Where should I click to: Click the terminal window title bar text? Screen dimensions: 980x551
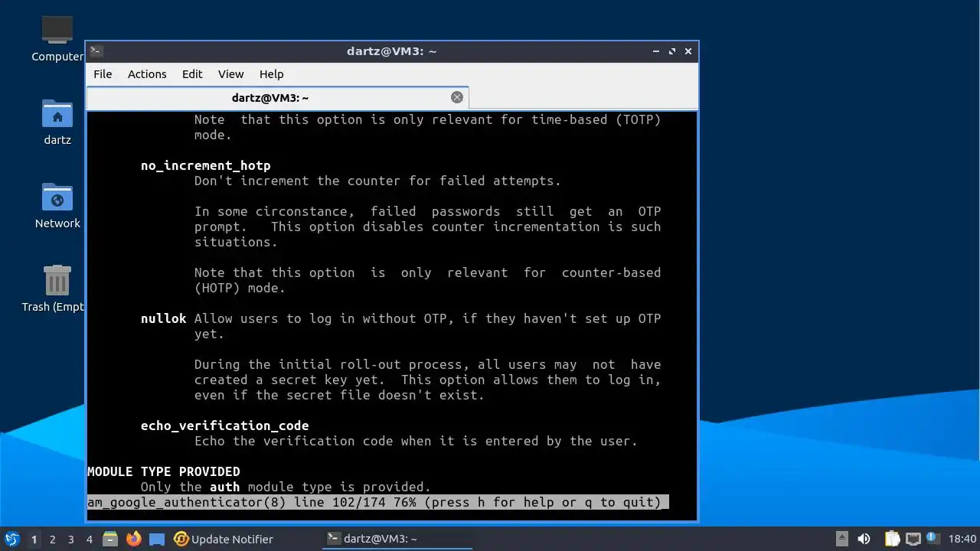(391, 51)
